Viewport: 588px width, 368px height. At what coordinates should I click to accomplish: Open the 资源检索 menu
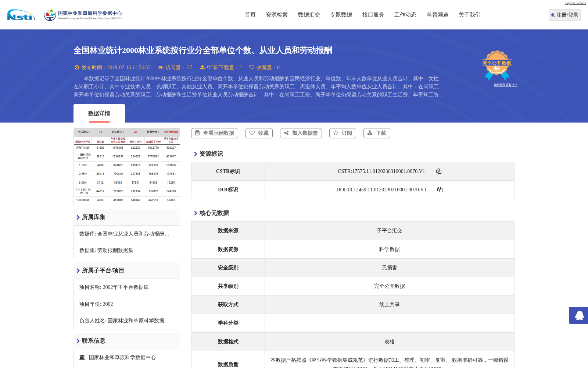click(x=277, y=15)
